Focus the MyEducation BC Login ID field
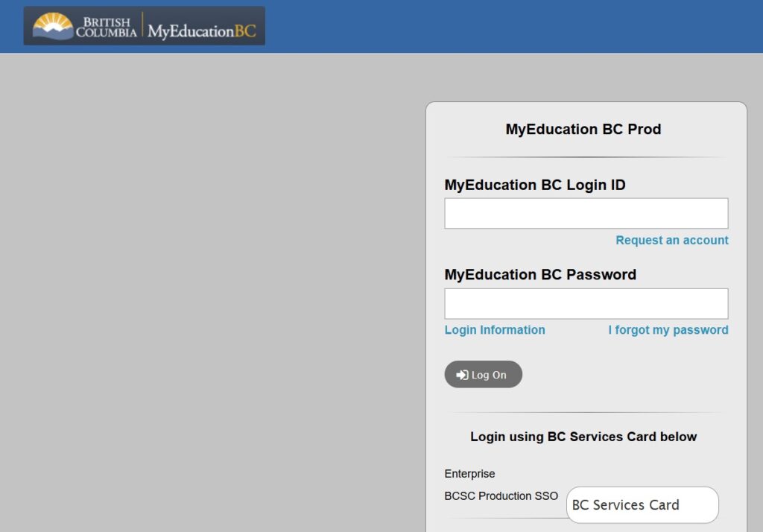763x532 pixels. pos(586,213)
